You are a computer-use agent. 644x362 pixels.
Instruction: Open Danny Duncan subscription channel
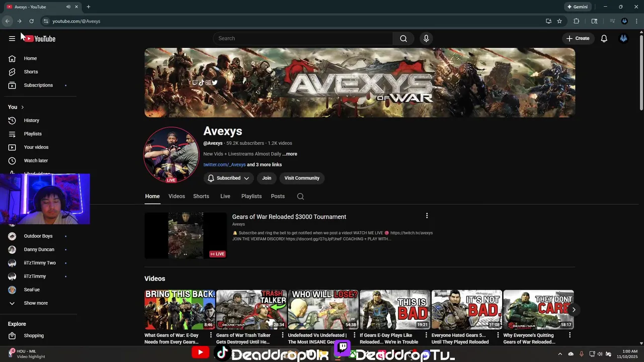[38, 249]
